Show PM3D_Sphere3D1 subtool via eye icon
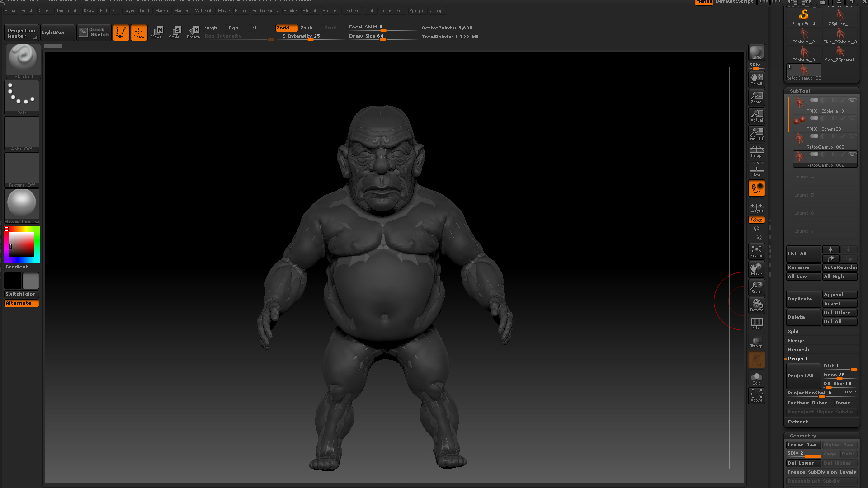 point(852,118)
